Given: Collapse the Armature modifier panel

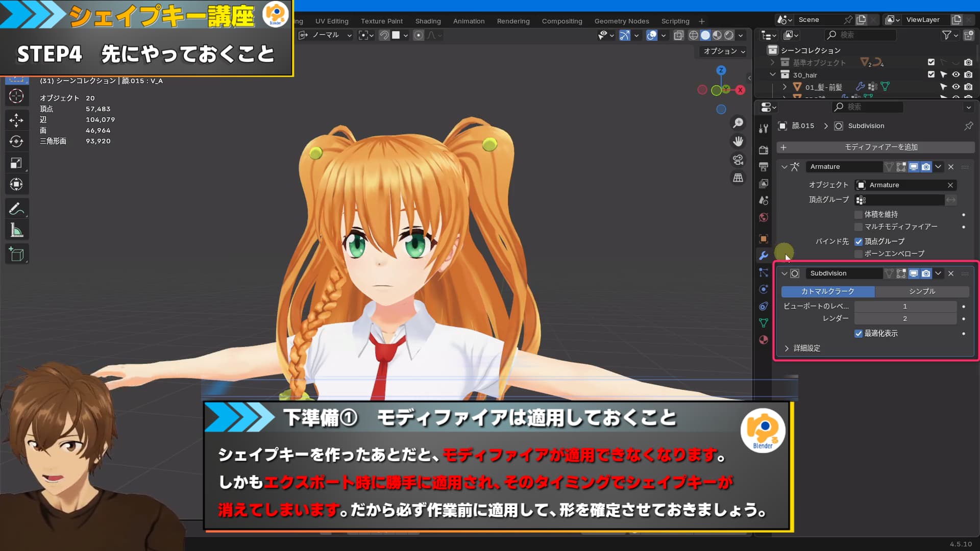Looking at the screenshot, I should (785, 167).
